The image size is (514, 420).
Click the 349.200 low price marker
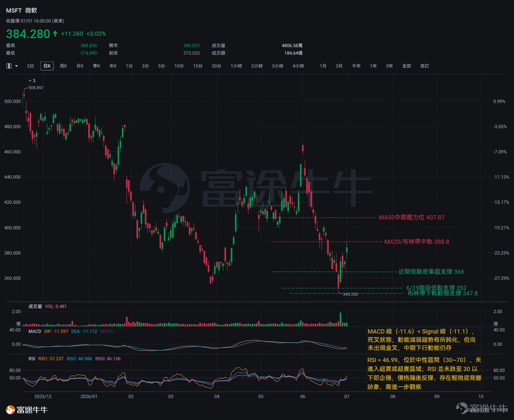[x=350, y=294]
